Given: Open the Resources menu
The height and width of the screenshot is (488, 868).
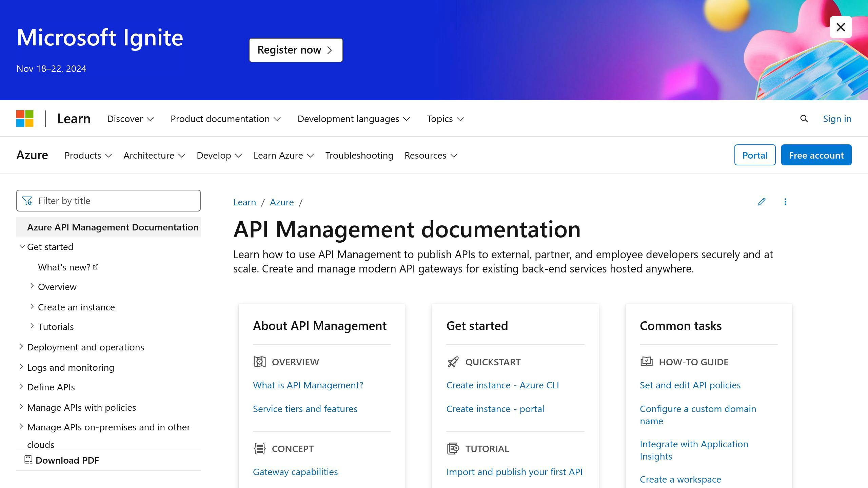Looking at the screenshot, I should [x=431, y=155].
